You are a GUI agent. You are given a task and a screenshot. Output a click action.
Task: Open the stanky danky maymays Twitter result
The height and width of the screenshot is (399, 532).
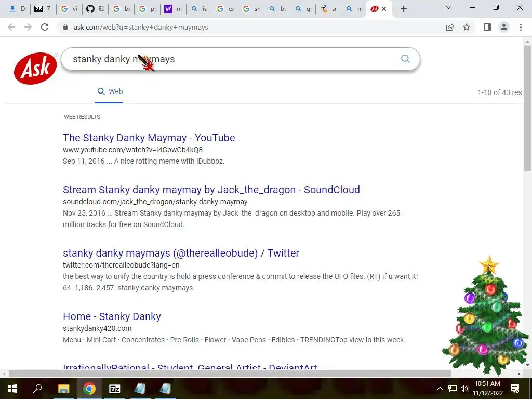pyautogui.click(x=181, y=253)
